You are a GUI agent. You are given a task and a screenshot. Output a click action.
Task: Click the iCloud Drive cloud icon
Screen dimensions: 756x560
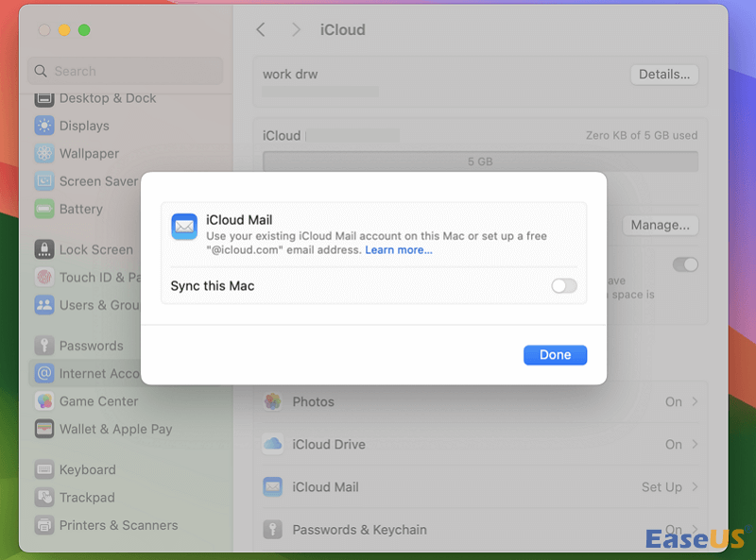[273, 444]
